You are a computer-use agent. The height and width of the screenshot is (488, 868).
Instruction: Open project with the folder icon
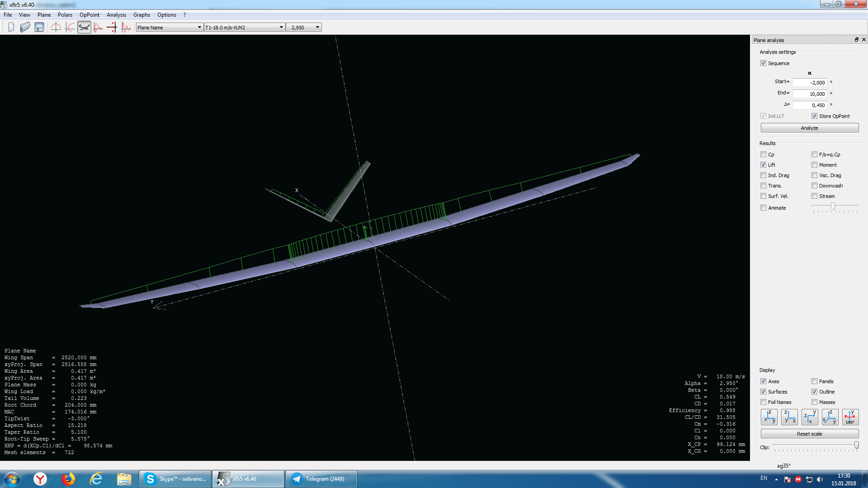point(25,28)
